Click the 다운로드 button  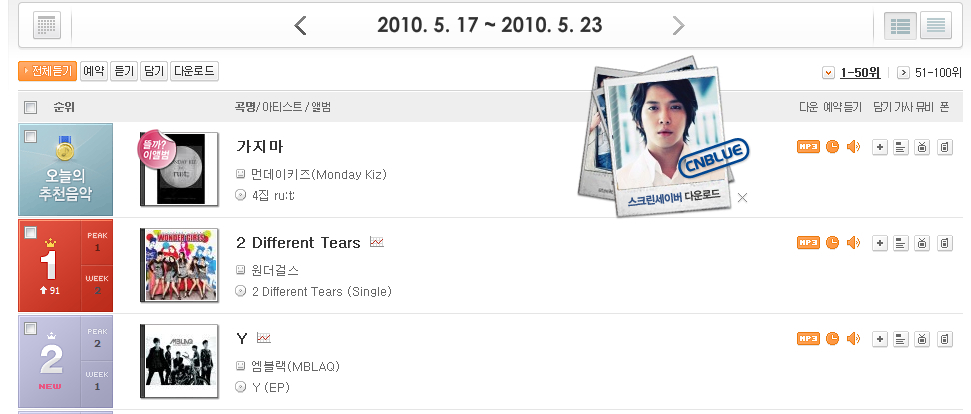[194, 71]
